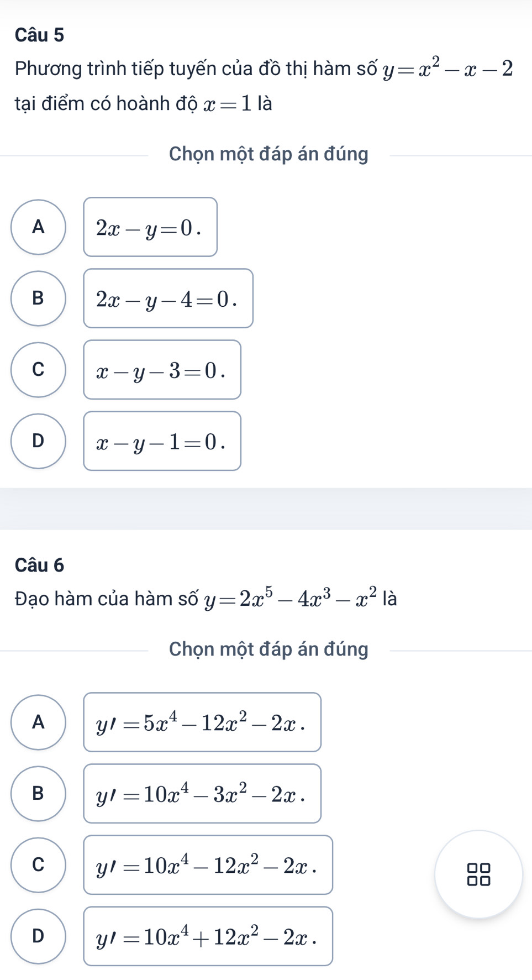
Task: Select answer circle A for Câu 6
Action: tap(38, 722)
